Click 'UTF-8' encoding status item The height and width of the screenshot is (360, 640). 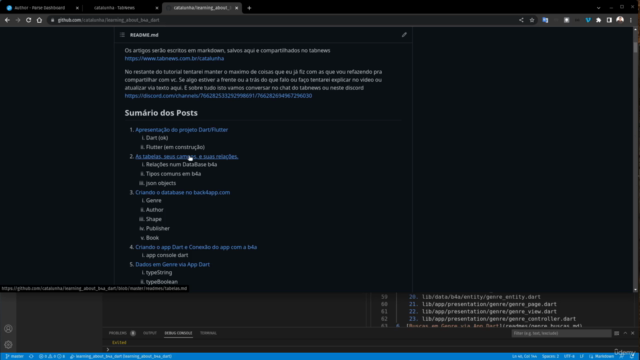569,356
